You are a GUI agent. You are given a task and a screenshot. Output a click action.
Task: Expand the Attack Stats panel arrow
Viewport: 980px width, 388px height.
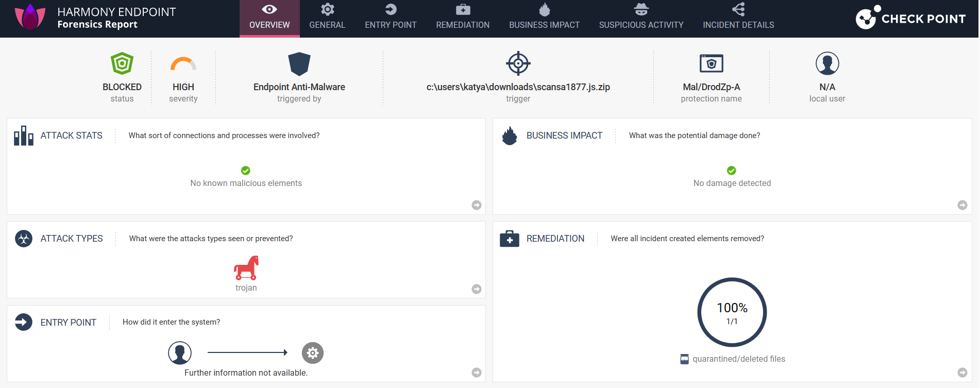[477, 205]
